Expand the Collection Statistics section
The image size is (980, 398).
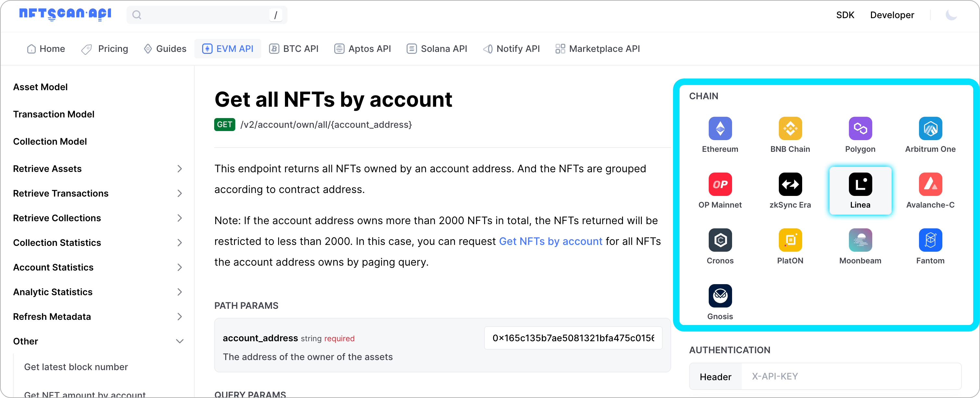(x=179, y=243)
